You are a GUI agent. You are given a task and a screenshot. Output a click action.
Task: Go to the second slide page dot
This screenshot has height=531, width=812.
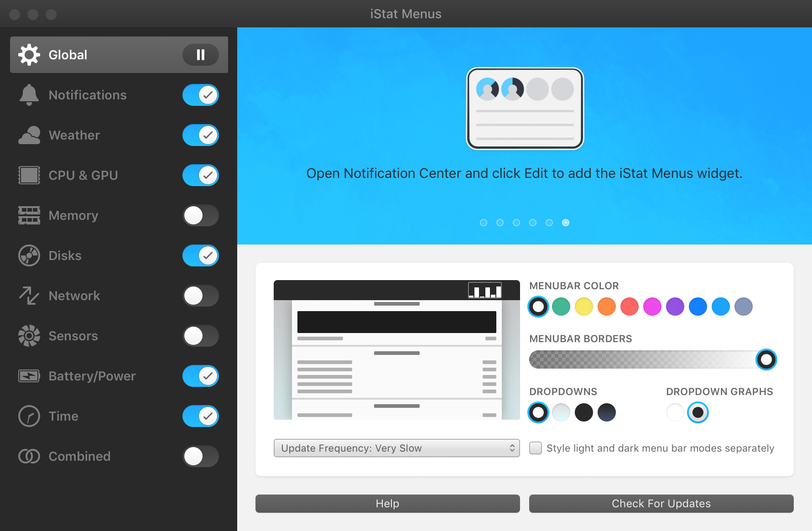click(x=500, y=223)
